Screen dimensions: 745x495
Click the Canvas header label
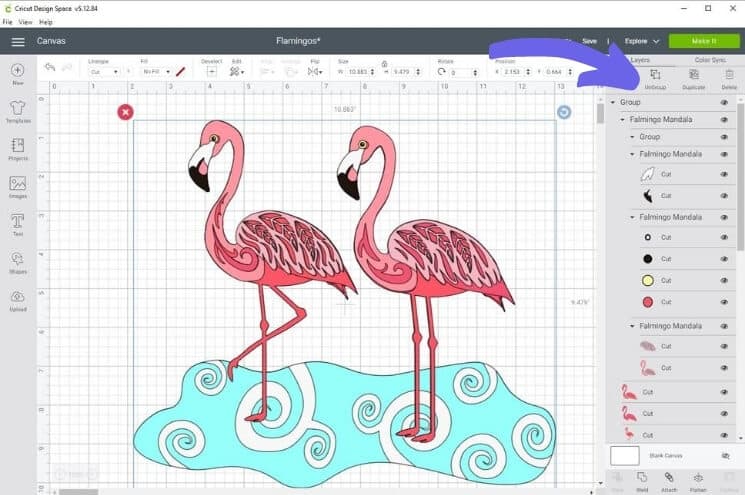click(x=51, y=41)
